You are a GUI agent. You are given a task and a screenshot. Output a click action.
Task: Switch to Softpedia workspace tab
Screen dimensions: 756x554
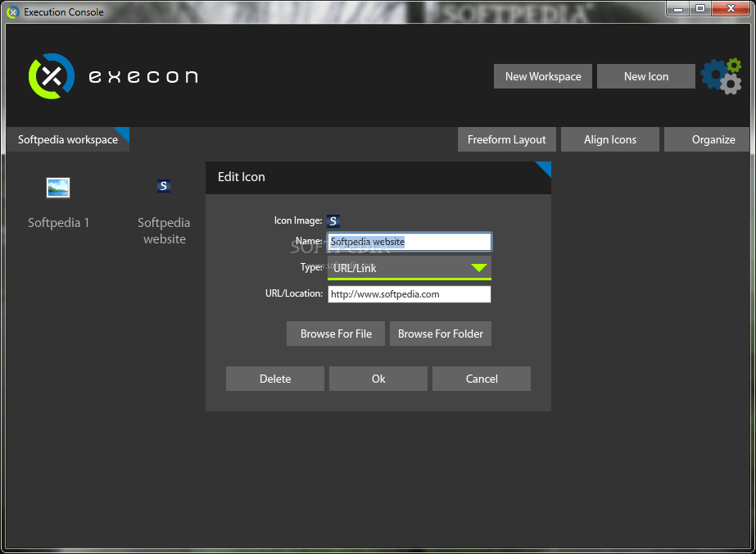[x=68, y=140]
